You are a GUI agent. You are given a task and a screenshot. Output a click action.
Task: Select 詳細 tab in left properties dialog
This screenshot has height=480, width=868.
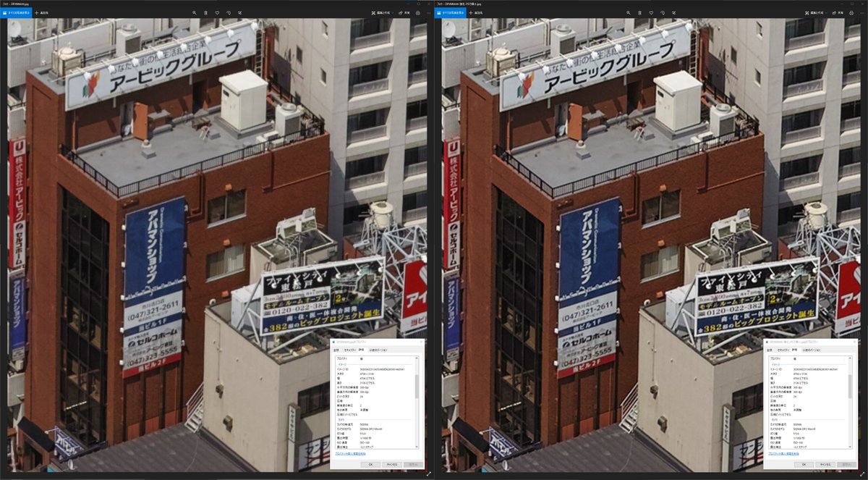point(361,349)
